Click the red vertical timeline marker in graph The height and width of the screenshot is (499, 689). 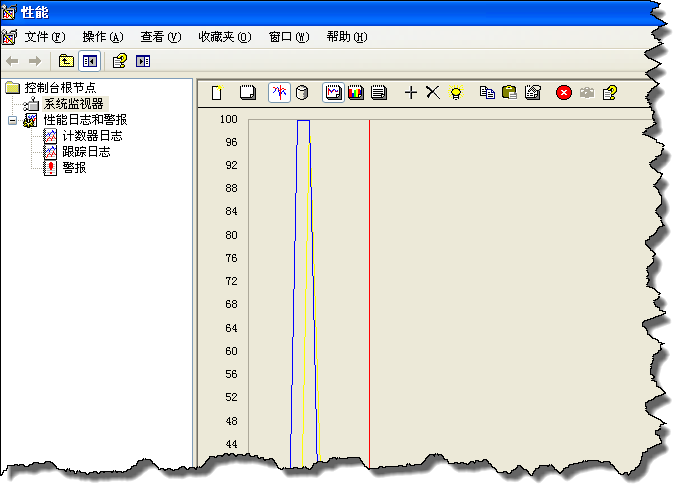click(370, 293)
